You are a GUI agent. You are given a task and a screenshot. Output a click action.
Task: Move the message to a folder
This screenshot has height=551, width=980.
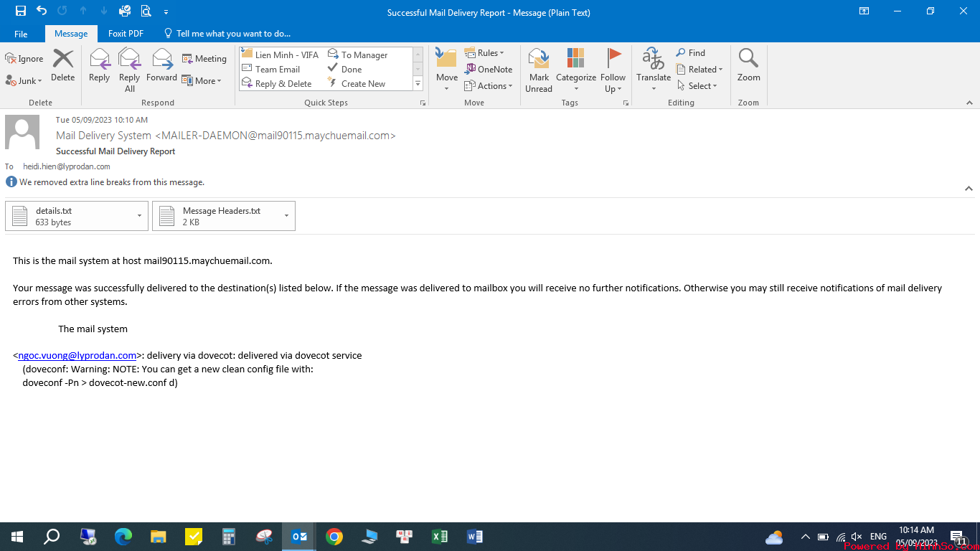tap(446, 70)
